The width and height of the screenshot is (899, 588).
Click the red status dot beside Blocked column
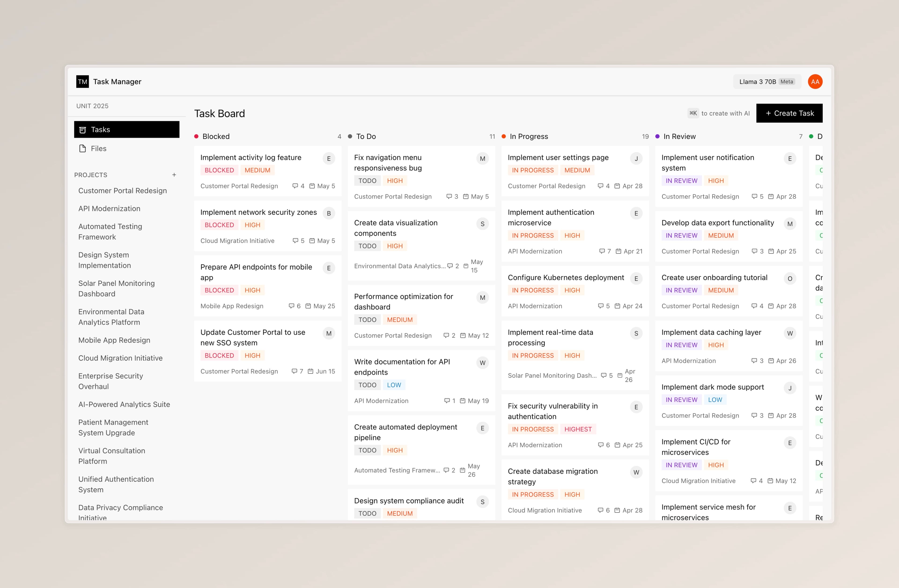(x=196, y=136)
